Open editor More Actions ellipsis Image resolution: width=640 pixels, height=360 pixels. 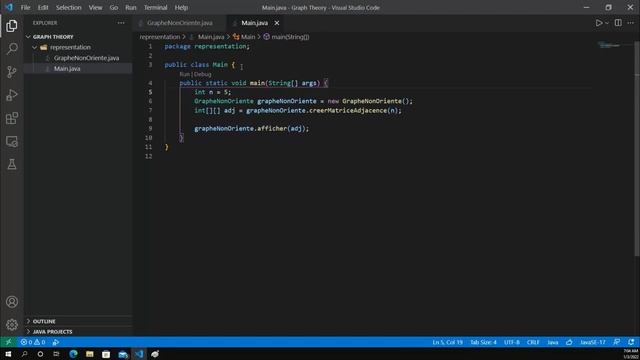click(x=631, y=23)
